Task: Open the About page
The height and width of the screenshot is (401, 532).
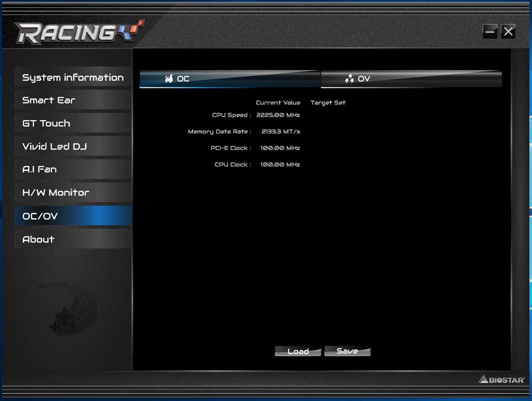Action: click(x=73, y=239)
